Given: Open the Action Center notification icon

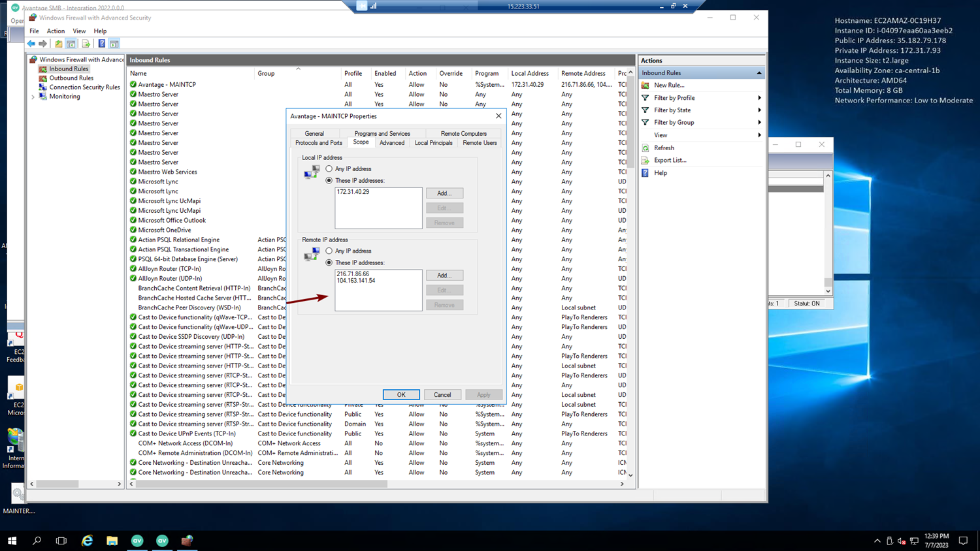Looking at the screenshot, I should (x=963, y=541).
